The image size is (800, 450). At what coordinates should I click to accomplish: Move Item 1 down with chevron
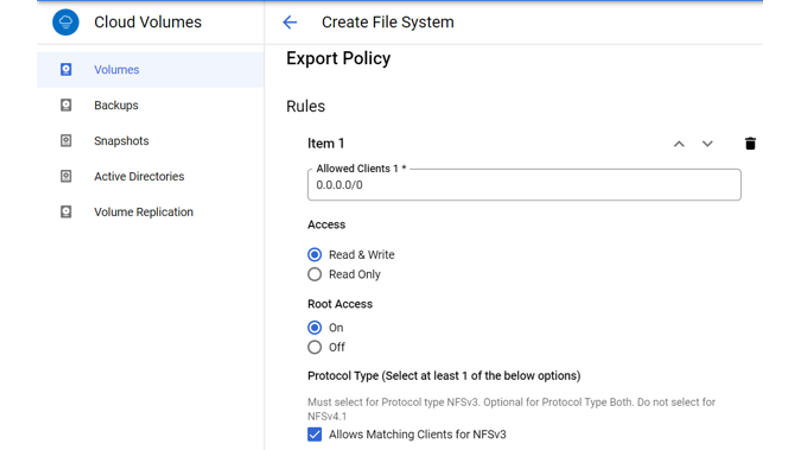[x=707, y=144]
